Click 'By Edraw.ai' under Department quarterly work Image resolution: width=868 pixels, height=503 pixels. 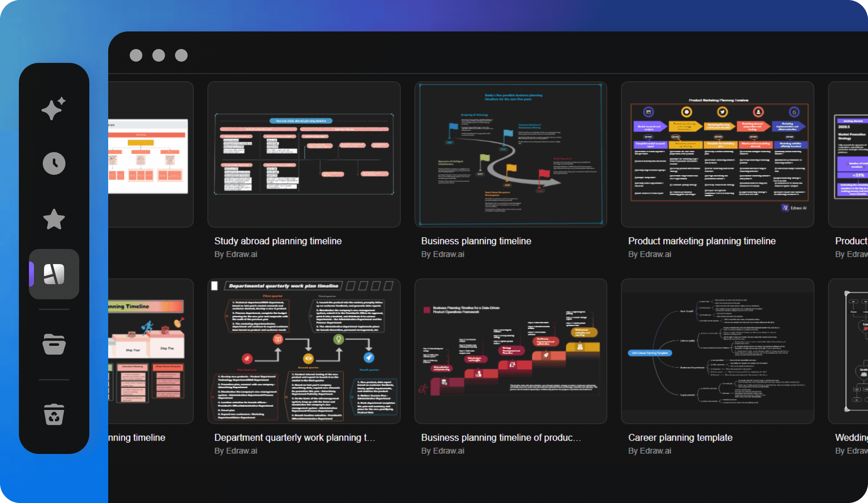(x=236, y=451)
